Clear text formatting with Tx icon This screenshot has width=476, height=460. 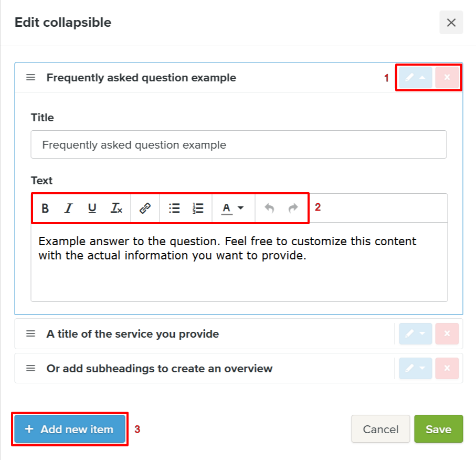pos(117,208)
